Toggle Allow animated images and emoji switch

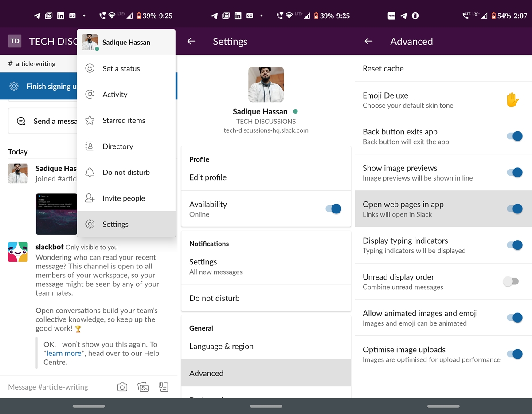515,318
